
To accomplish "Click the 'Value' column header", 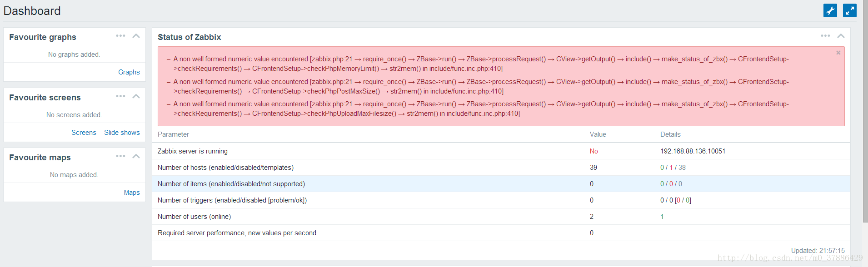I will coord(598,134).
